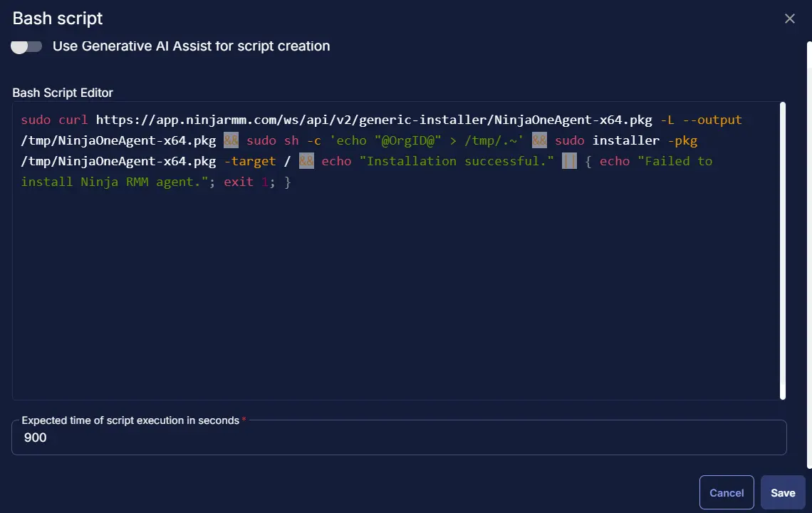Screen dimensions: 812x513
Task: Click the "Failed to" string text
Action: click(675, 161)
